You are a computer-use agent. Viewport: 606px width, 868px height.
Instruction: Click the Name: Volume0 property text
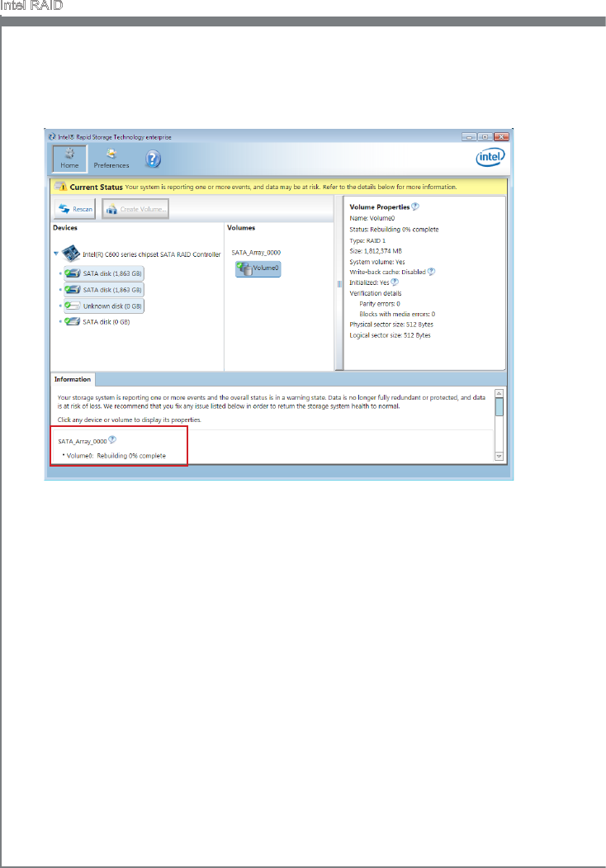(x=372, y=218)
